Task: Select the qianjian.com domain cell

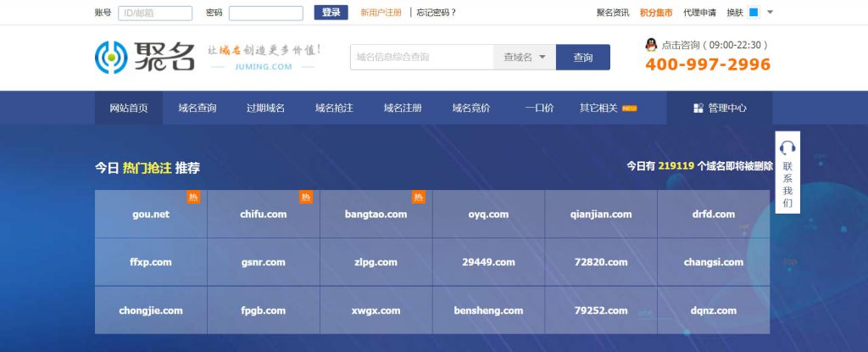Action: pyautogui.click(x=601, y=214)
